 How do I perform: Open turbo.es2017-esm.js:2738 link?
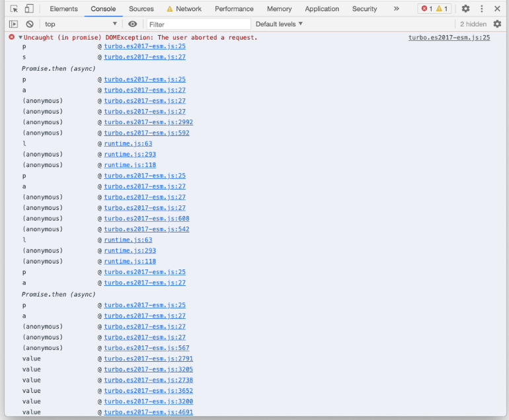click(148, 380)
